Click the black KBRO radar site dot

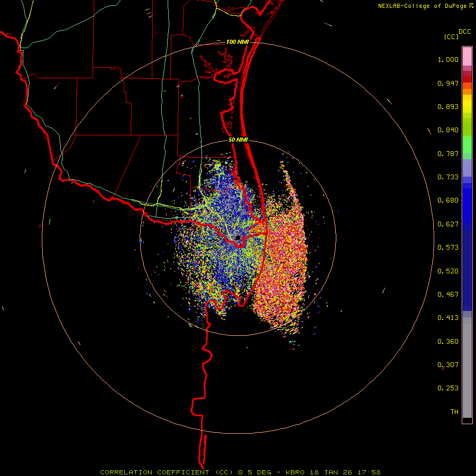(237, 237)
